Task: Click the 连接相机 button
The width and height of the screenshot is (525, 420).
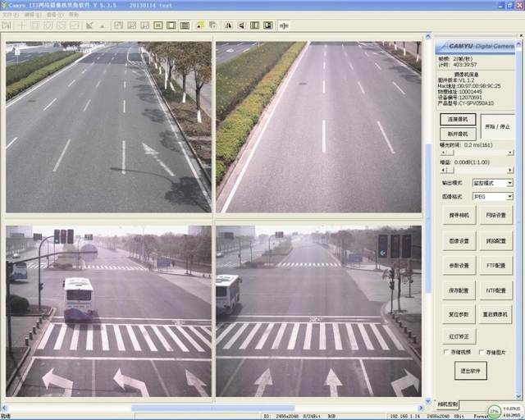Action: point(458,120)
